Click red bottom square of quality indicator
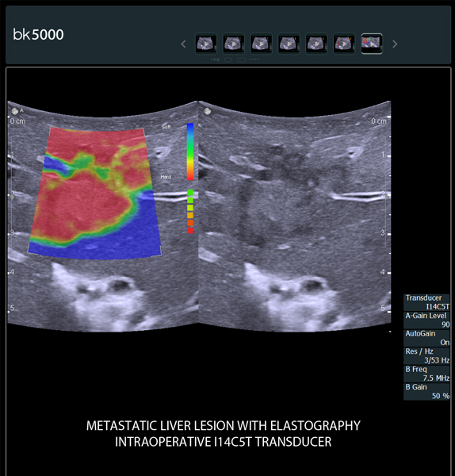Image resolution: width=455 pixels, height=476 pixels. click(190, 230)
